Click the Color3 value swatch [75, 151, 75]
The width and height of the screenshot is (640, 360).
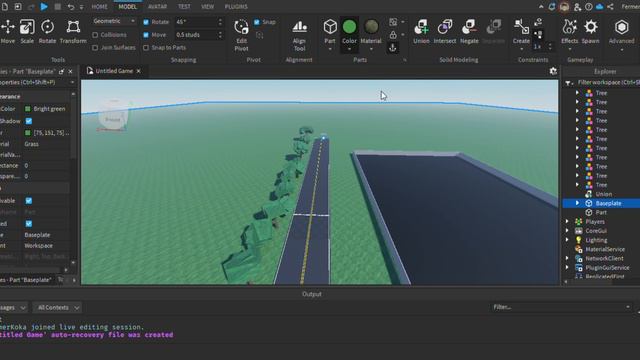28,133
